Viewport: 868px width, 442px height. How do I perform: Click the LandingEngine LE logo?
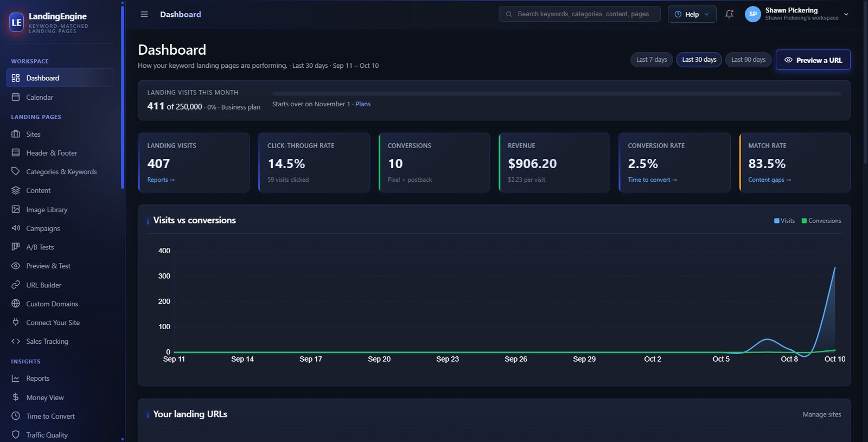[x=17, y=22]
